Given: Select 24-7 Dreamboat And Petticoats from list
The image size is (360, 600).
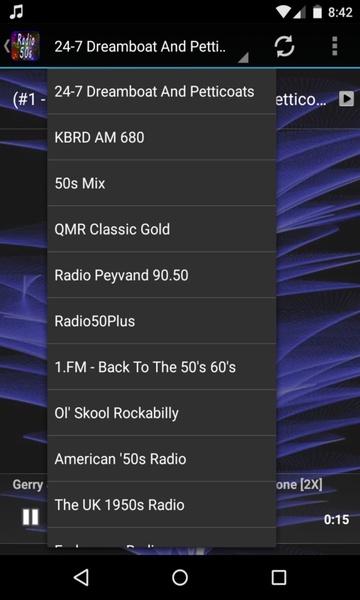Looking at the screenshot, I should click(x=161, y=91).
